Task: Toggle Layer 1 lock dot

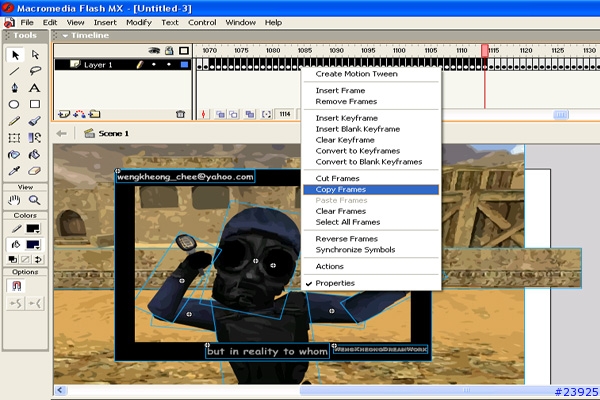Action: click(169, 65)
